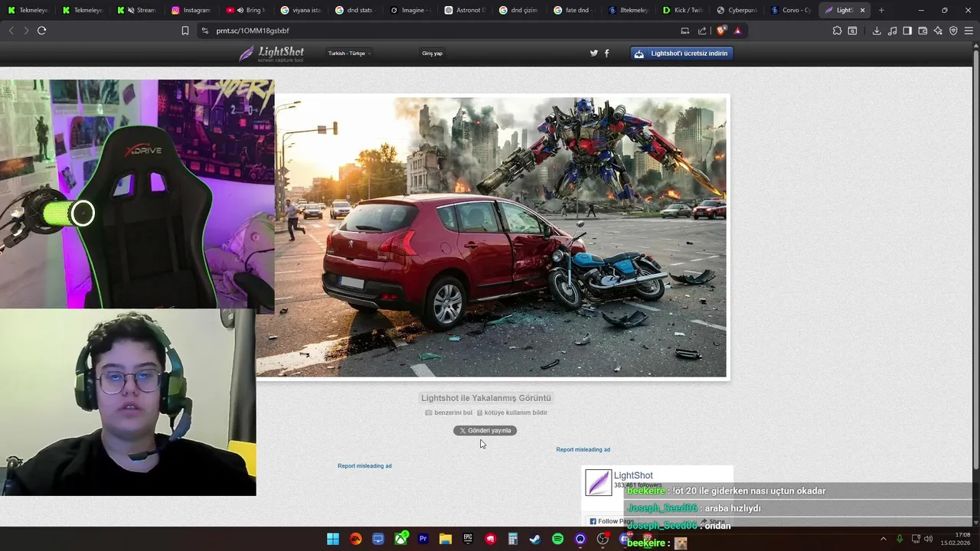Open the Twitter bird icon in header
980x551 pixels.
(x=593, y=53)
